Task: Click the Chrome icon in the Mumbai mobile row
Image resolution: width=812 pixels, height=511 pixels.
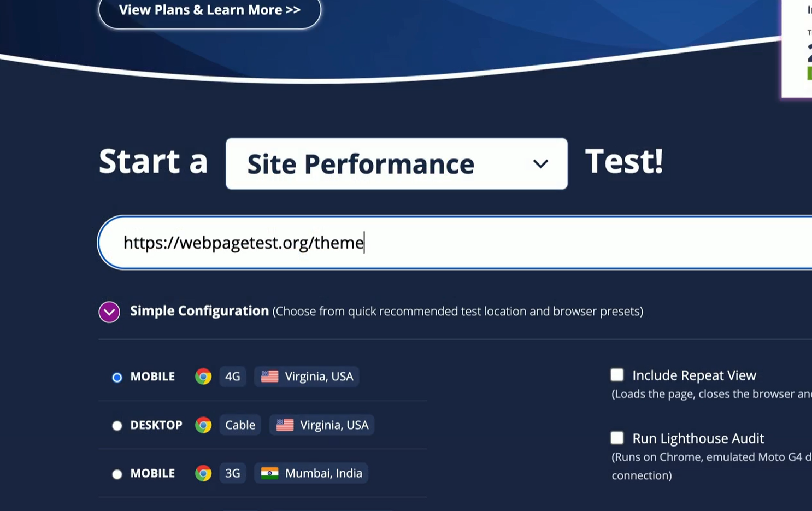Action: (203, 473)
